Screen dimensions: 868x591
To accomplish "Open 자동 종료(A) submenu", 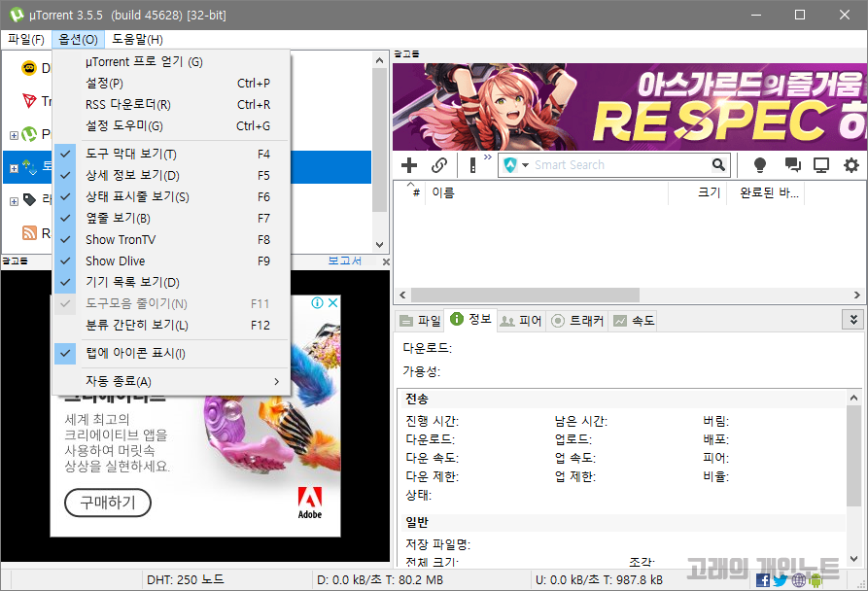I will point(171,381).
